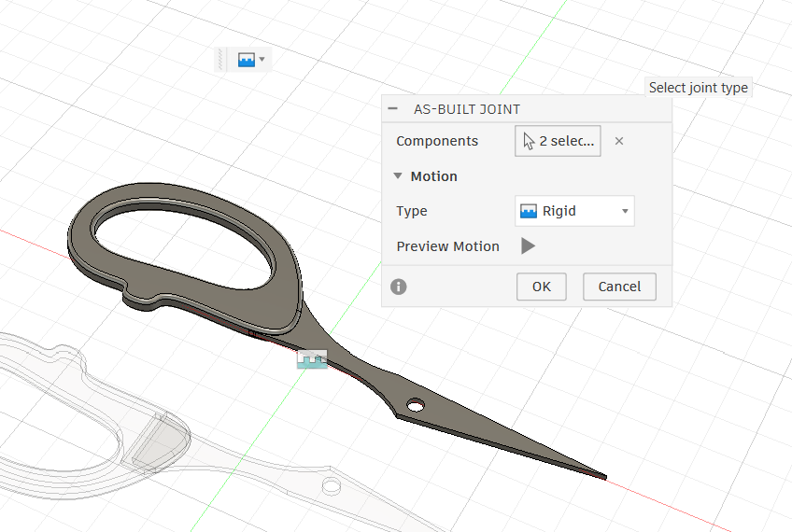Click the Components '2 selected' selector button
Screen dimensions: 792x532
[x=558, y=142]
